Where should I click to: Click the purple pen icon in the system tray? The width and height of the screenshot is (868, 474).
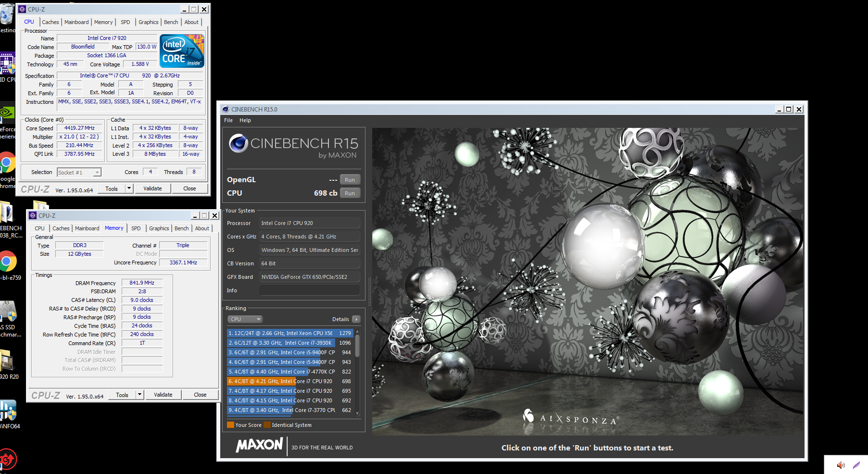pyautogui.click(x=856, y=465)
